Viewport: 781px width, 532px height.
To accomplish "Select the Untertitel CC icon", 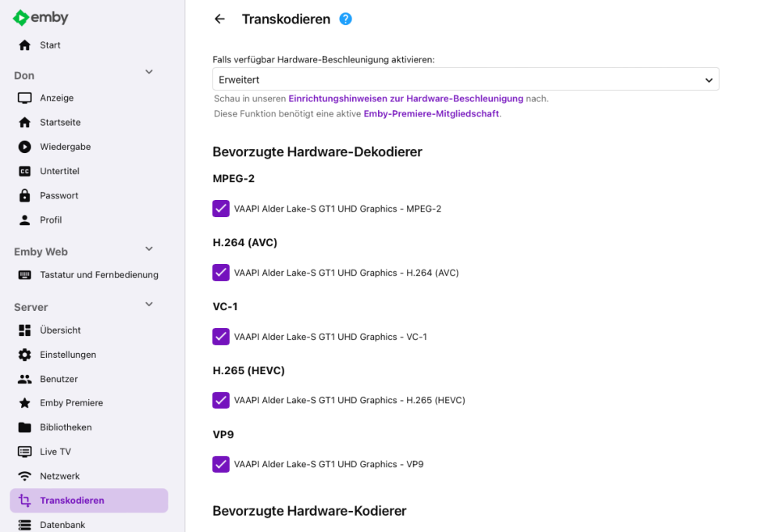I will pos(24,171).
